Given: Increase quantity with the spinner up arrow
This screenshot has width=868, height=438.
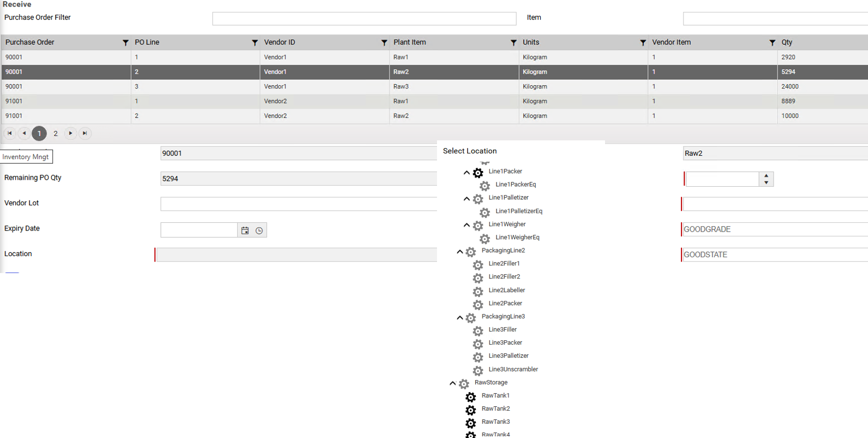Looking at the screenshot, I should [x=767, y=176].
